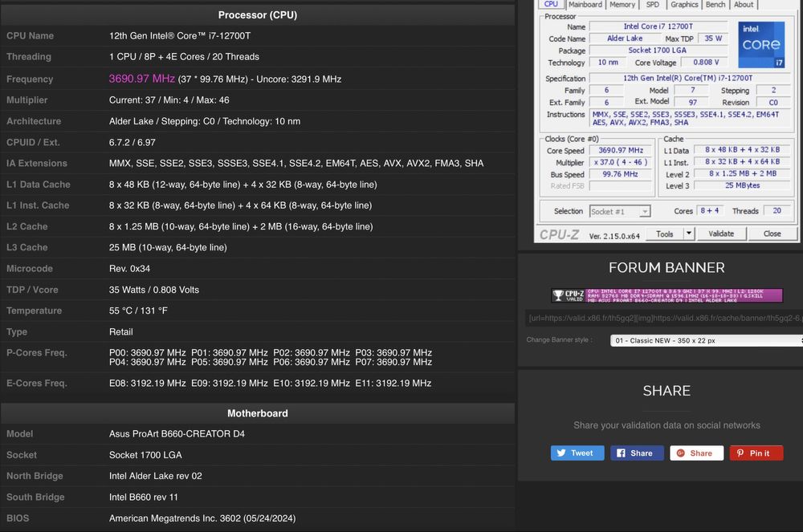Click the Type value Retail
Screen dimensions: 803x532
tap(121, 332)
